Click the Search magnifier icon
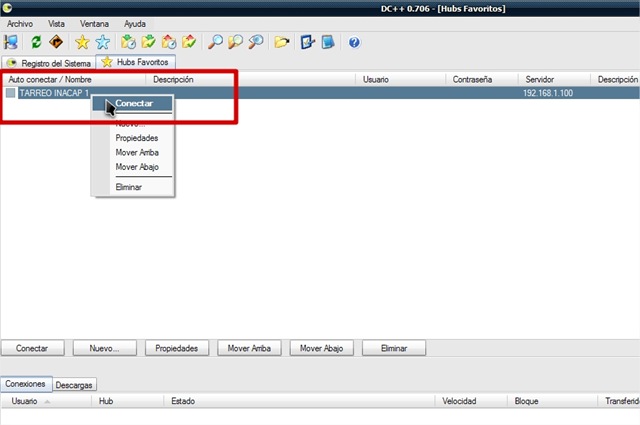 (x=215, y=42)
